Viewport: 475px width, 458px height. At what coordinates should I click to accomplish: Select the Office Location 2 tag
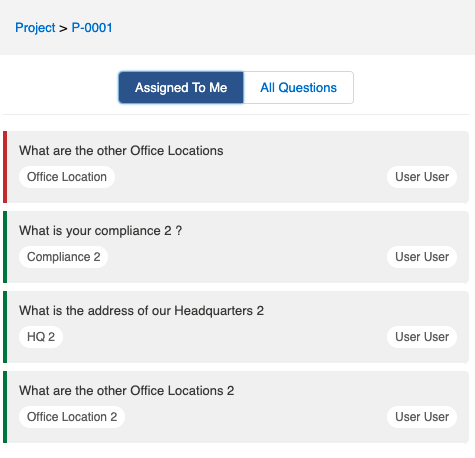[x=72, y=417]
